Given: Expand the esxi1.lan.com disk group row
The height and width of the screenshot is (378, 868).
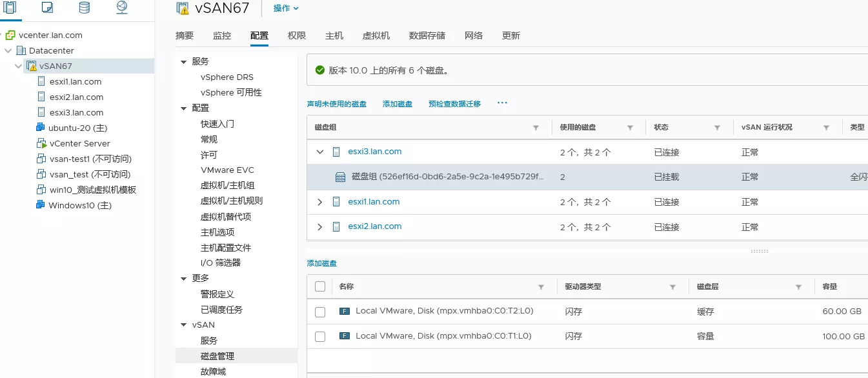Looking at the screenshot, I should pyautogui.click(x=320, y=202).
